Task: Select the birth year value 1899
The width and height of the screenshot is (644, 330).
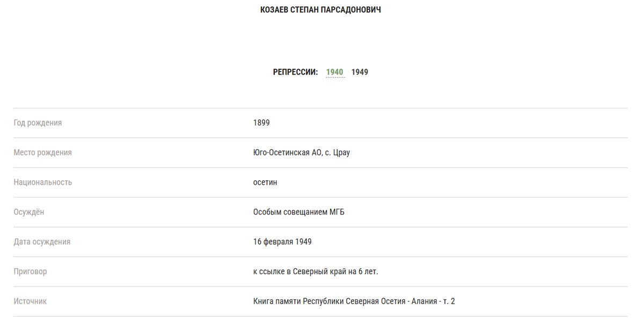Action: (x=261, y=123)
